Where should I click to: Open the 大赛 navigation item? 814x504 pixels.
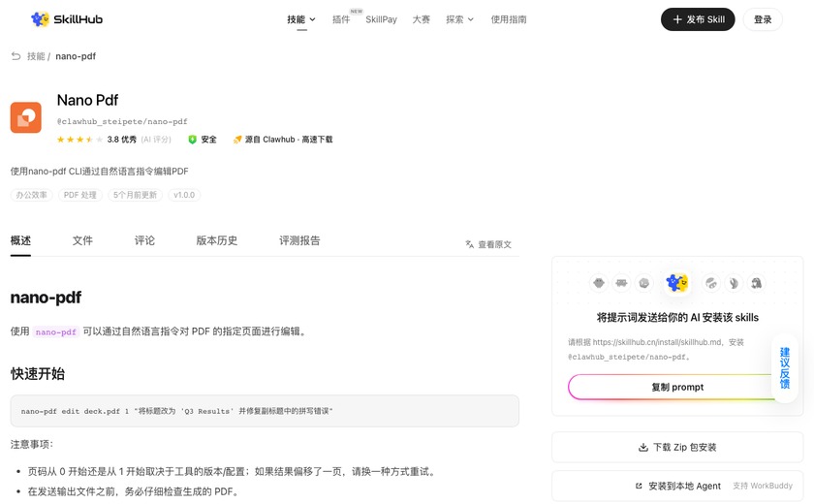[x=421, y=19]
